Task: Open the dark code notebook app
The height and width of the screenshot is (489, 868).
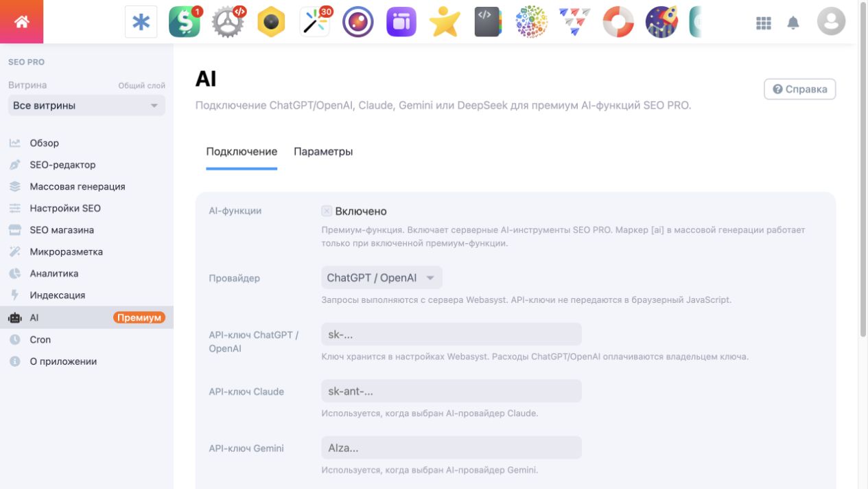Action: tap(488, 22)
